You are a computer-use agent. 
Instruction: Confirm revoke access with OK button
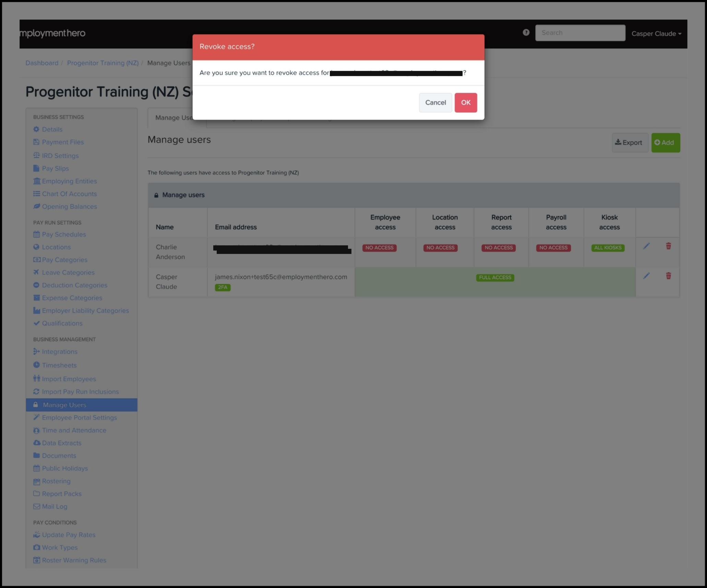465,103
